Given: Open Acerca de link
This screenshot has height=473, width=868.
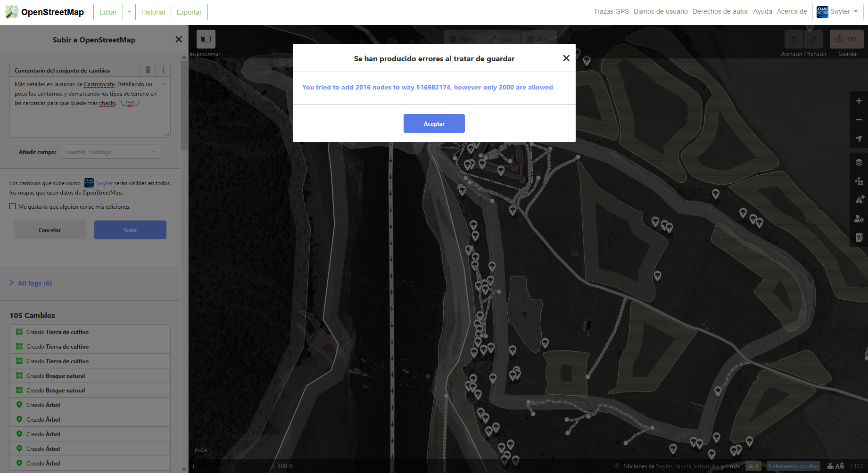Looking at the screenshot, I should tap(792, 11).
